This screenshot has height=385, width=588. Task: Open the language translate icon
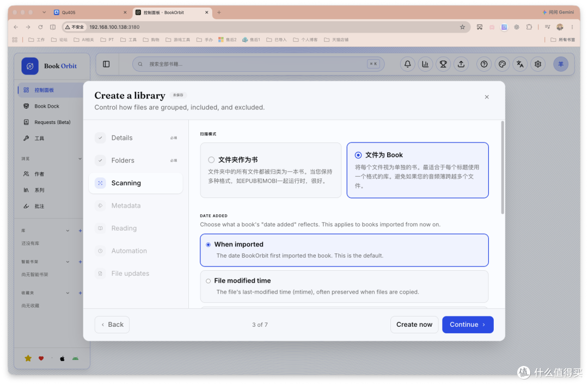coord(520,64)
